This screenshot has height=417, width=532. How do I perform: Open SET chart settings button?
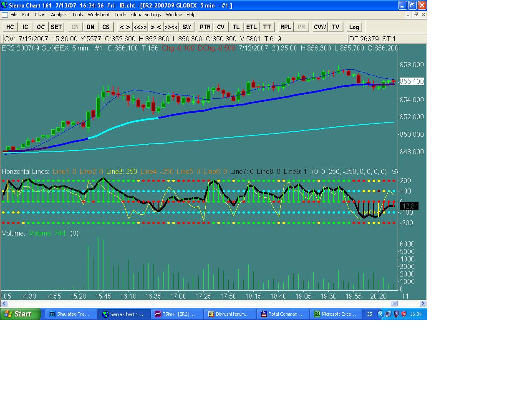[x=56, y=27]
